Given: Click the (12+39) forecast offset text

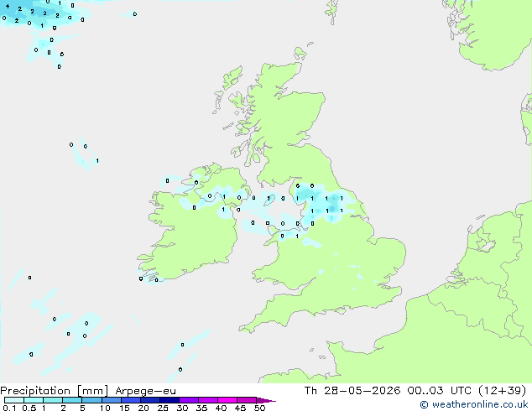Looking at the screenshot, I should pyautogui.click(x=502, y=391).
